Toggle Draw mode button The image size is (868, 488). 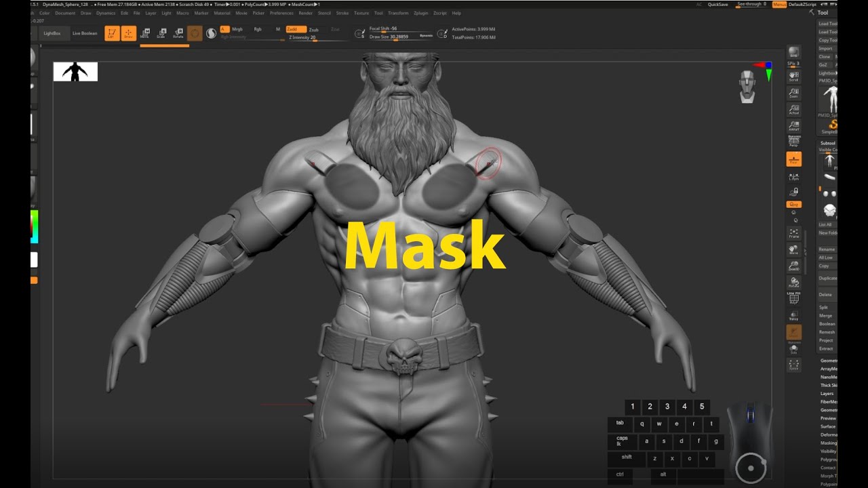pyautogui.click(x=128, y=33)
